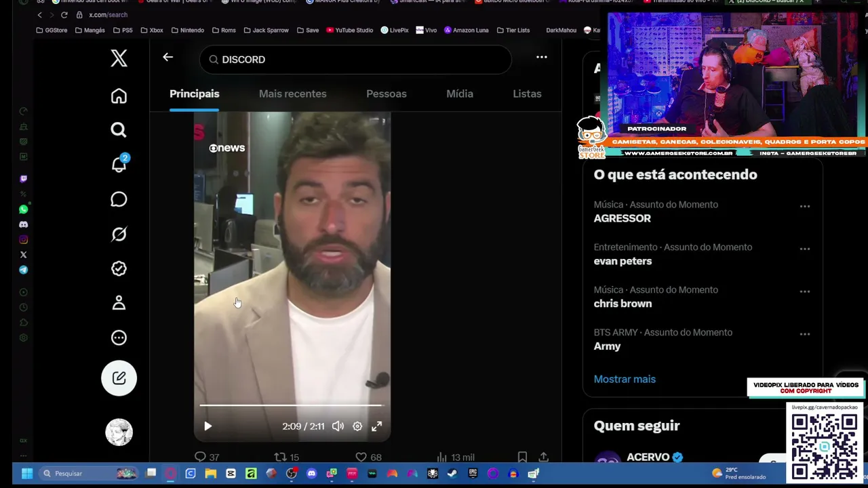
Task: Open the evan peters trending topic
Action: tap(623, 261)
